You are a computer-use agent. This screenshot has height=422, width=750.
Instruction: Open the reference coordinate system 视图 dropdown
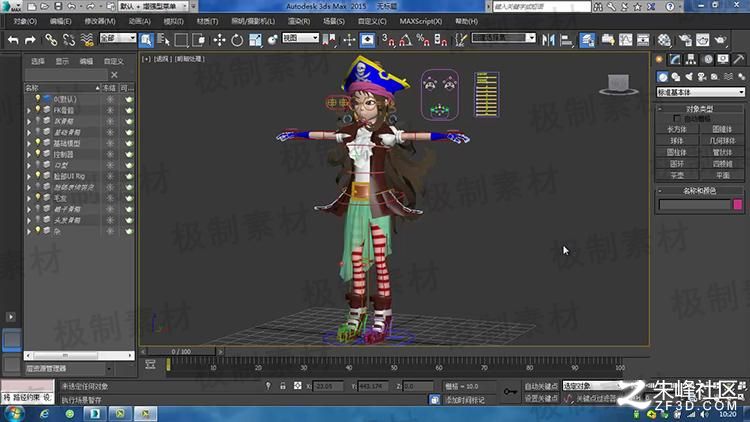[300, 38]
